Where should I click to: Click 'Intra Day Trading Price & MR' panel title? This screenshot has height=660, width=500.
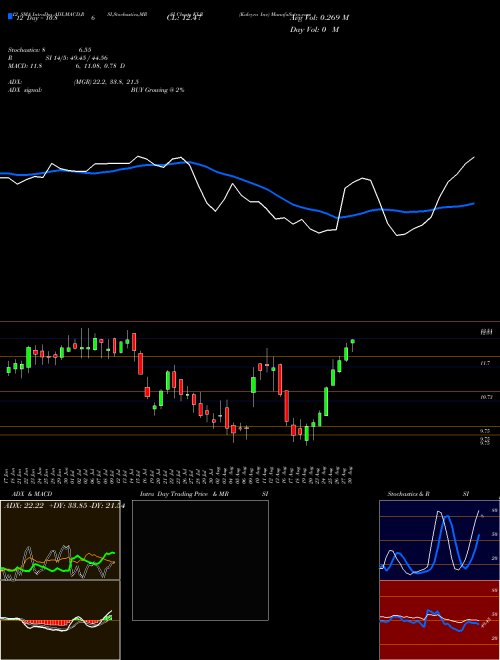[x=184, y=494]
